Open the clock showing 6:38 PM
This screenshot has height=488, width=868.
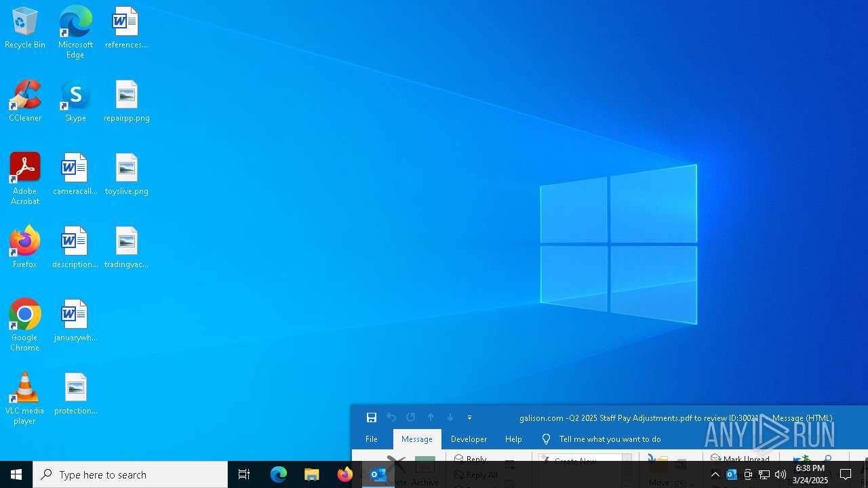811,474
